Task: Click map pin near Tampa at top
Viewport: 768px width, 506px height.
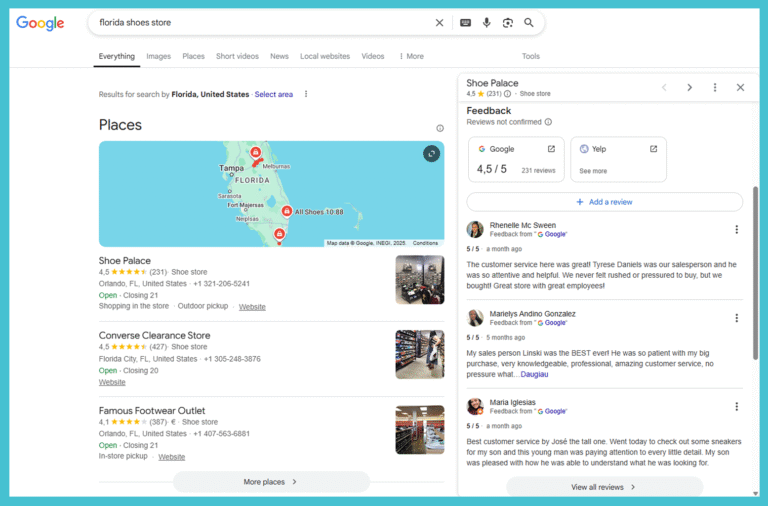Action: click(x=255, y=152)
